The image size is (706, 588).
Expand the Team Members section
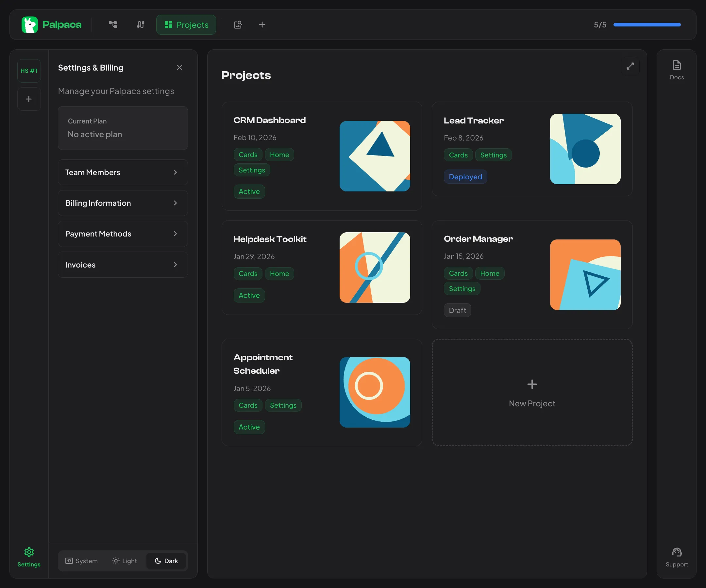click(123, 172)
